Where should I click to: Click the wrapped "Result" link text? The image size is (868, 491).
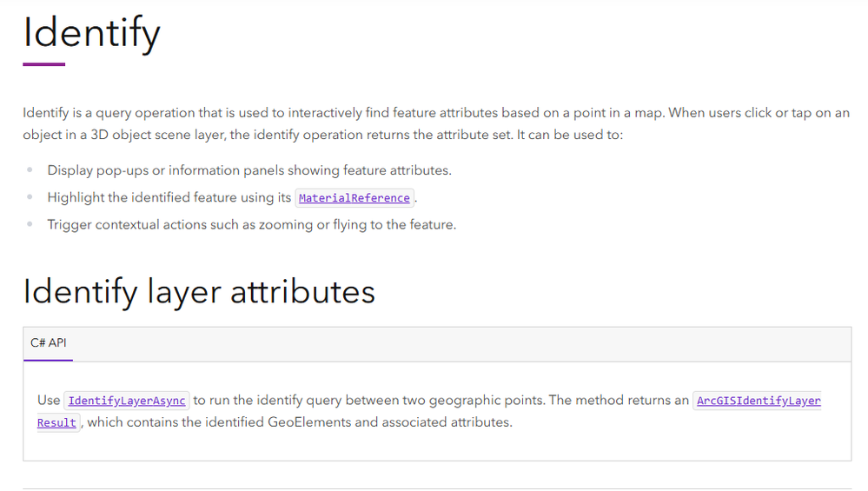click(56, 423)
